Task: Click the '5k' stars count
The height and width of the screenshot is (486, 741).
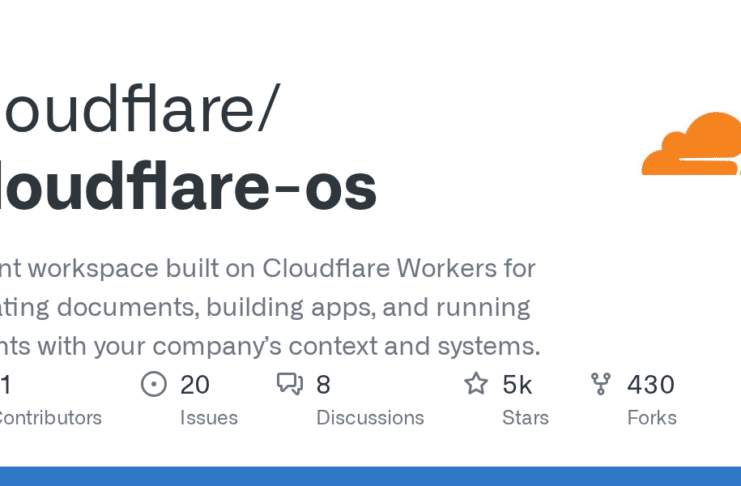Action: click(x=517, y=384)
